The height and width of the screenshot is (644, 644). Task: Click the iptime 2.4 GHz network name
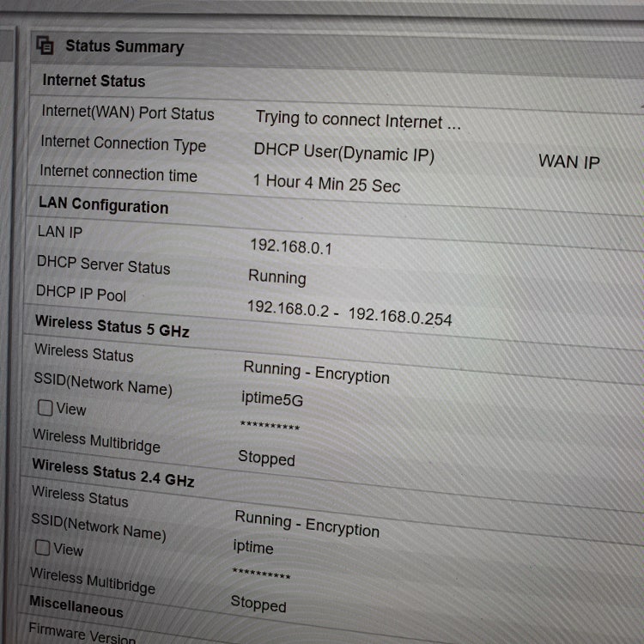pyautogui.click(x=252, y=547)
